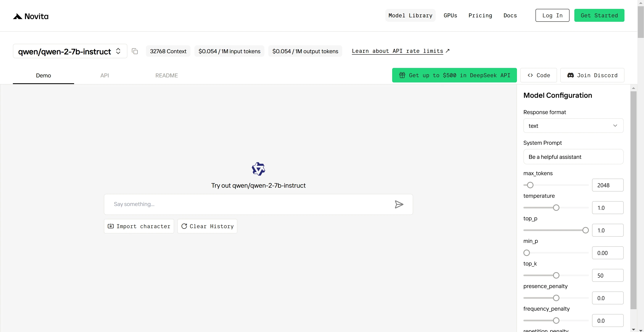Viewport: 644px width, 332px height.
Task: Expand the Response format dropdown
Action: 573,126
